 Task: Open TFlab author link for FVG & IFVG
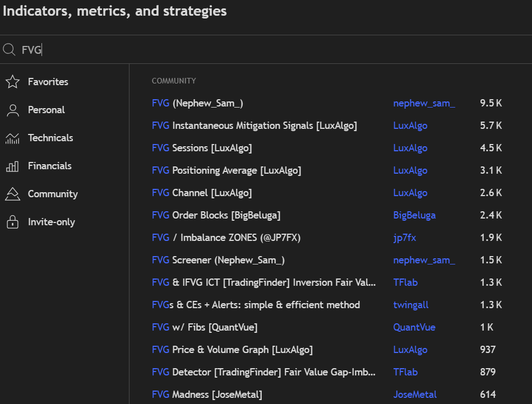(405, 282)
